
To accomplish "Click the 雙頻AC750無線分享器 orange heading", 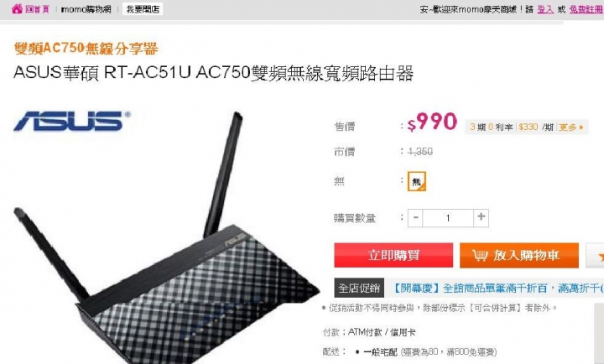I will coord(86,49).
